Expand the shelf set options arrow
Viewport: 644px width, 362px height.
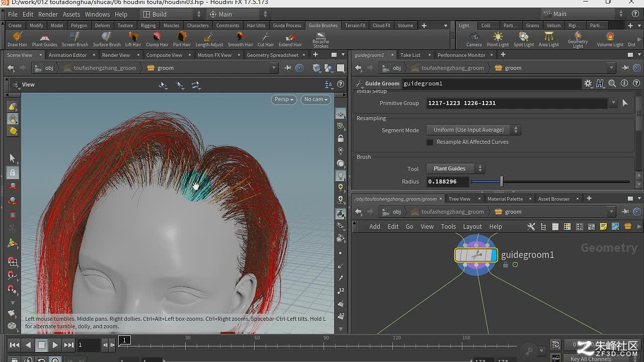(446, 26)
